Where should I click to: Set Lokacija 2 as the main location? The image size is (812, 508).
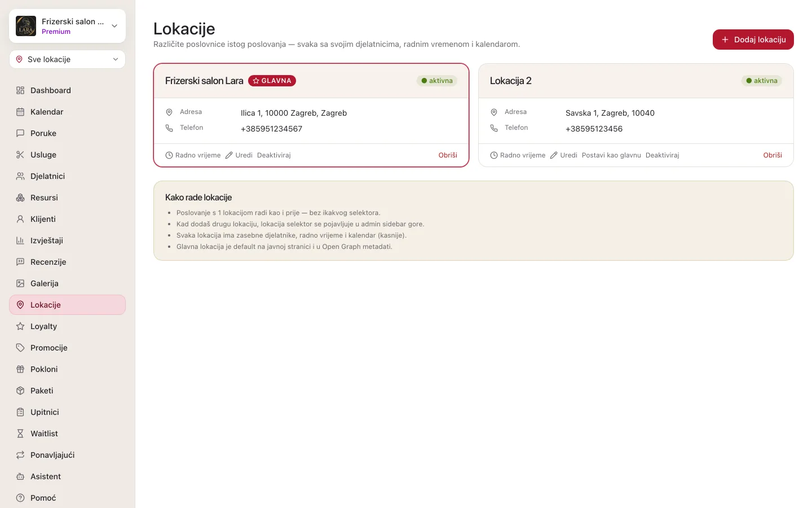click(x=611, y=155)
